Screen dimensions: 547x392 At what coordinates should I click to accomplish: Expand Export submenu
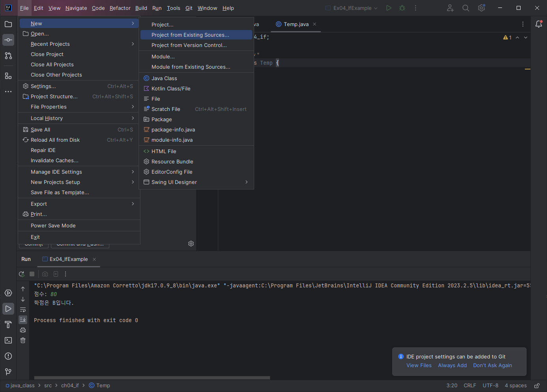pos(79,204)
